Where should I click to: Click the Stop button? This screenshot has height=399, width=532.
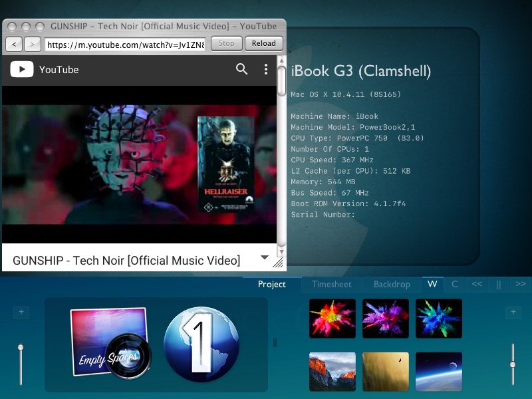pos(226,43)
